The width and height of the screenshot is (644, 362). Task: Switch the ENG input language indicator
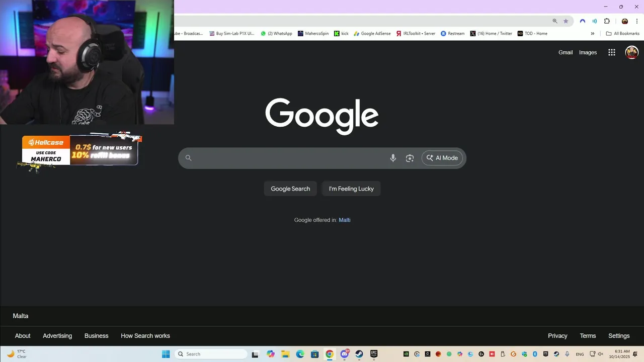point(580,354)
